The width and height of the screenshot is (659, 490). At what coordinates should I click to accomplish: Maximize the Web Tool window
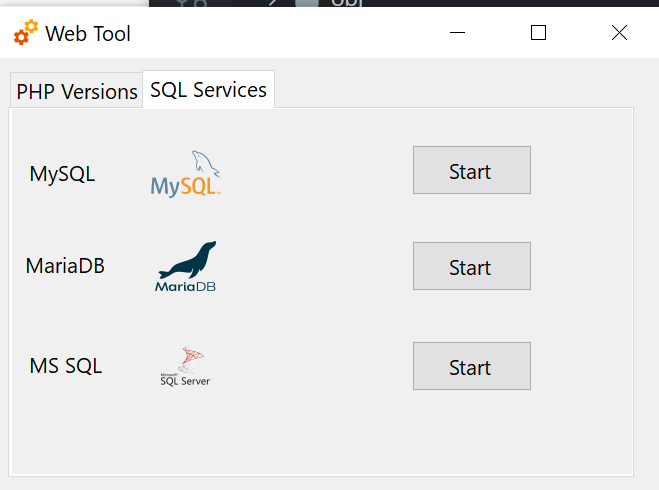(538, 32)
